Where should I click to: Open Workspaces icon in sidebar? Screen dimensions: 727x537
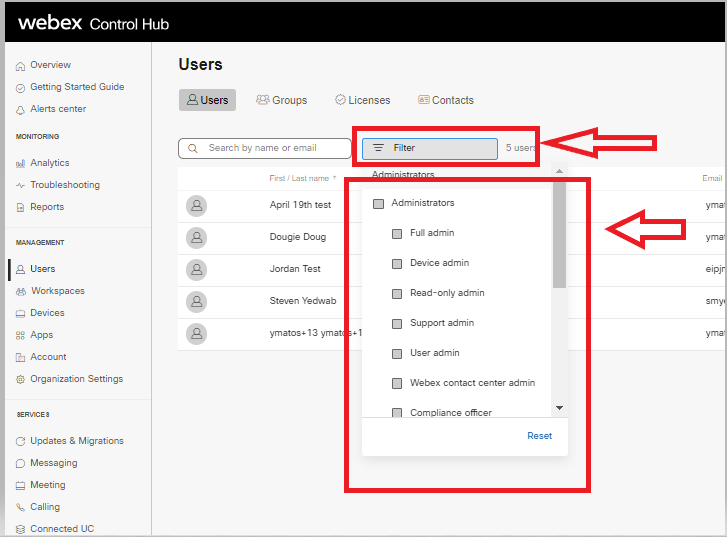[20, 291]
